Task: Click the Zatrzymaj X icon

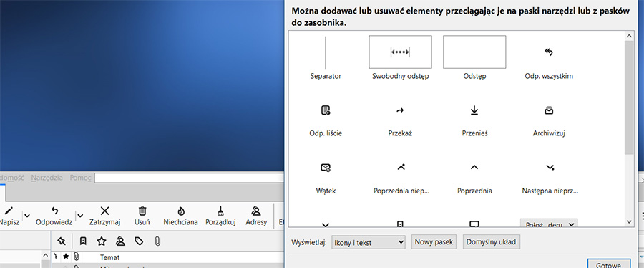Action: 104,211
